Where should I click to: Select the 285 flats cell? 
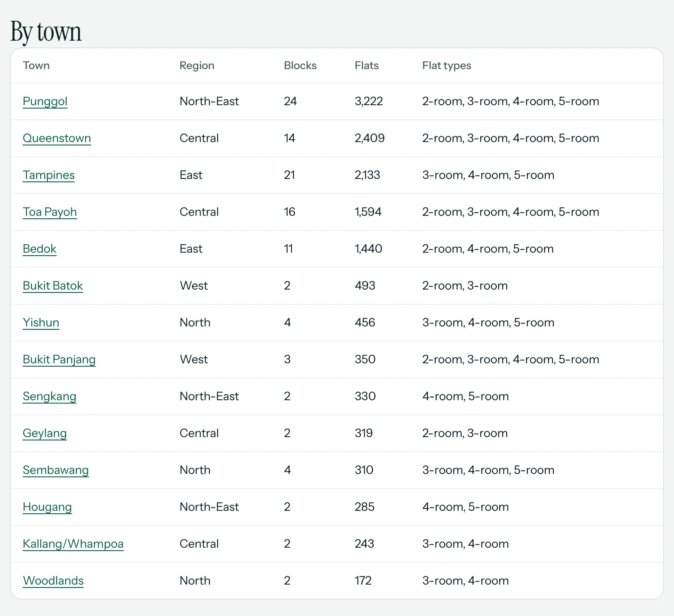pyautogui.click(x=365, y=507)
